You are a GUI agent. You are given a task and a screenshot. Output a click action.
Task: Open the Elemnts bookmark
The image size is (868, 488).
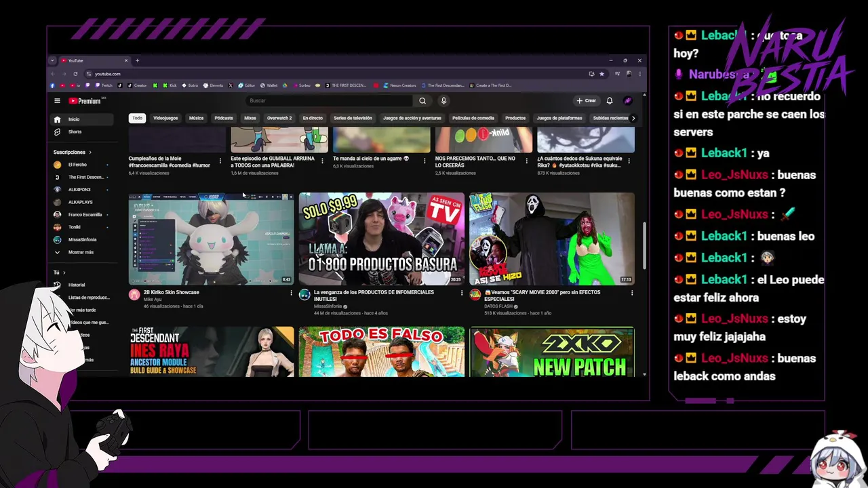point(213,85)
